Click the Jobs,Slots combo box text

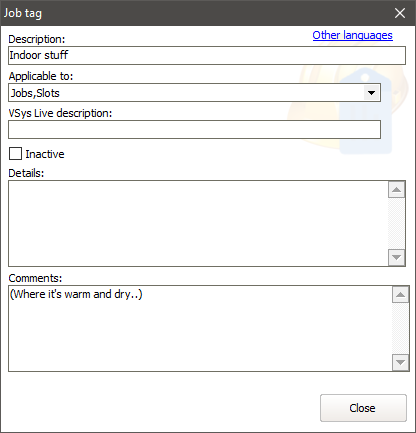click(x=35, y=93)
